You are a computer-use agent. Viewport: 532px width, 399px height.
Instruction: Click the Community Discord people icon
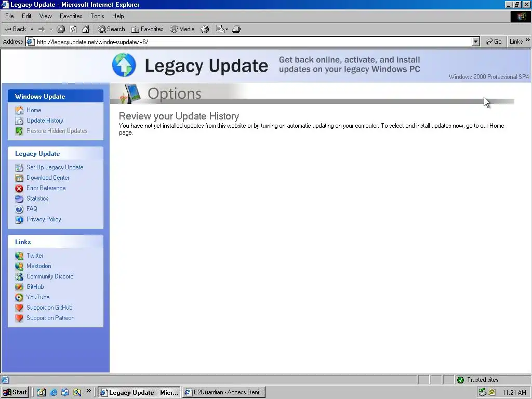pyautogui.click(x=19, y=276)
